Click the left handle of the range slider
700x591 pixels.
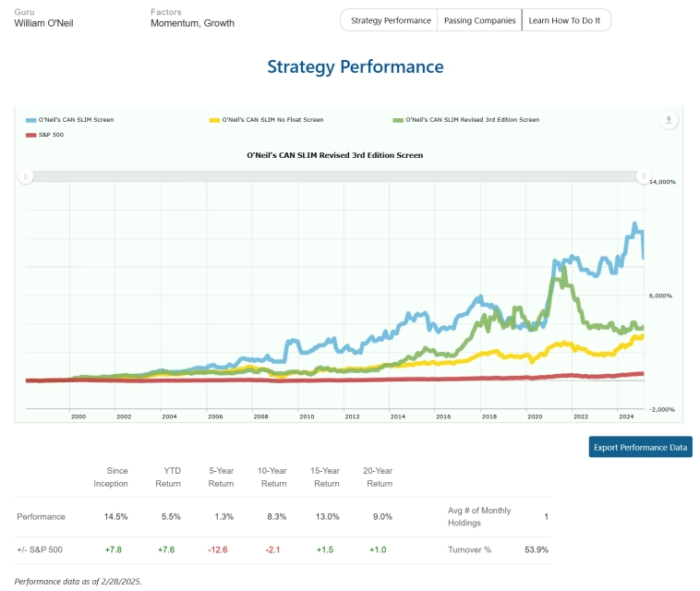click(x=27, y=175)
